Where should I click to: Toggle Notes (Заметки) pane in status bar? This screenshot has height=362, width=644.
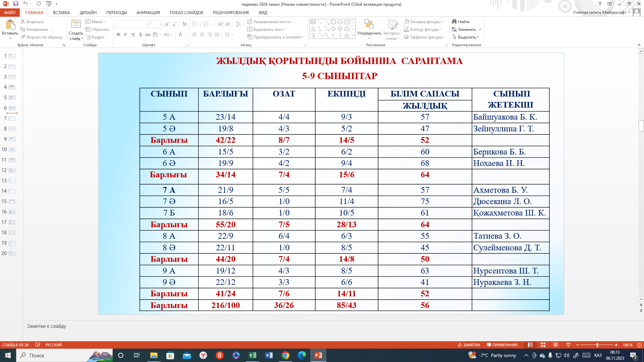tap(469, 345)
